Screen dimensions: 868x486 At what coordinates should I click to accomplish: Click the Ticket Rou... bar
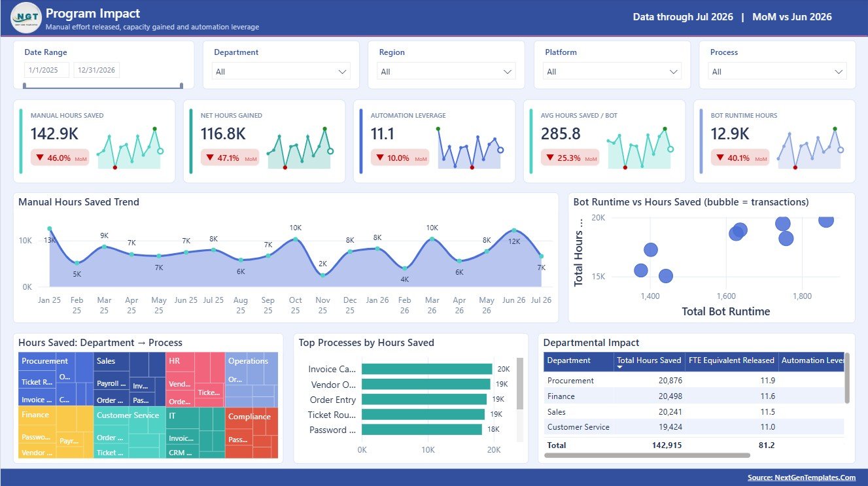point(423,414)
